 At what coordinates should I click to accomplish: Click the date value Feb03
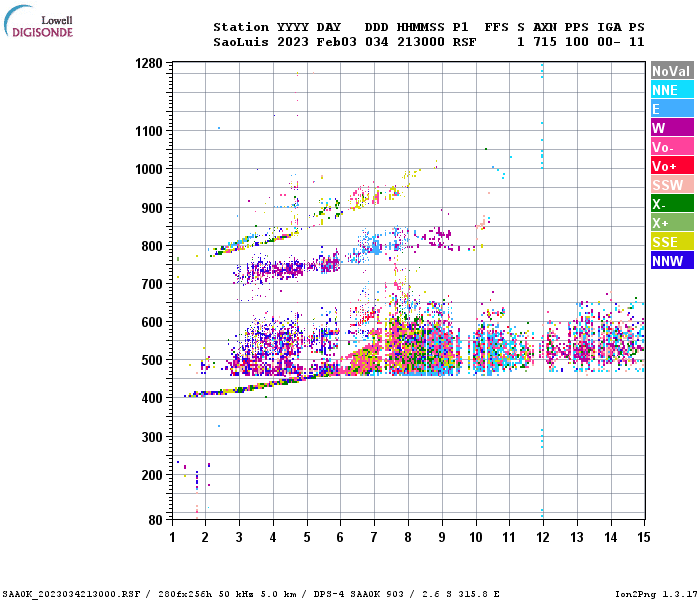336,42
